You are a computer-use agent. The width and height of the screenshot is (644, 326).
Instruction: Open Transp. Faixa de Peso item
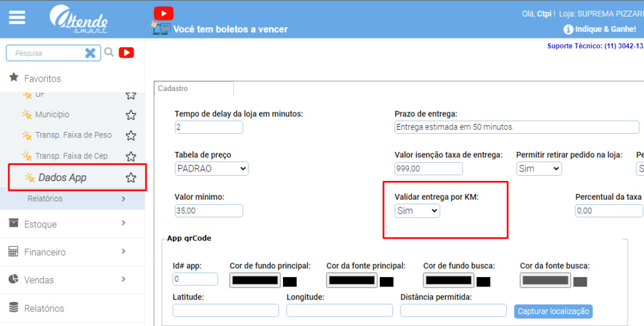73,135
